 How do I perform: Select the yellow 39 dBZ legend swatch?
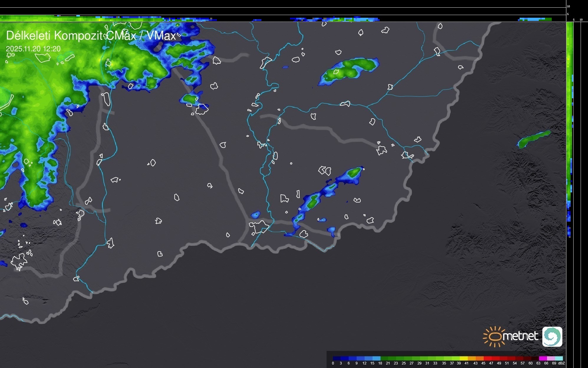click(463, 358)
